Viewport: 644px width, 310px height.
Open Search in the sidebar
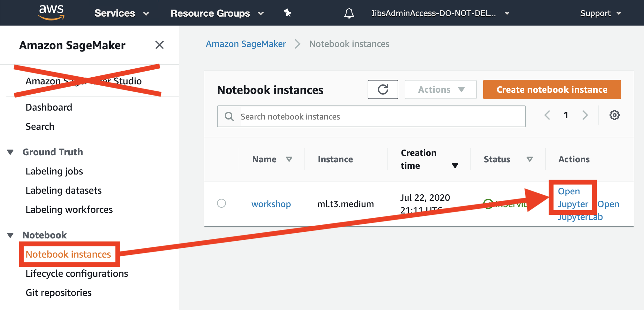click(x=40, y=127)
